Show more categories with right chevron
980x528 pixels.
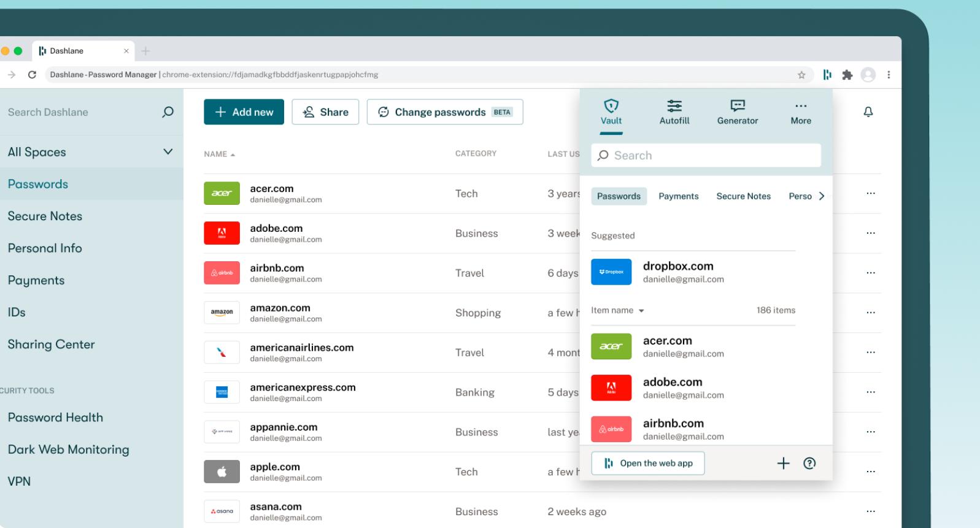point(822,196)
